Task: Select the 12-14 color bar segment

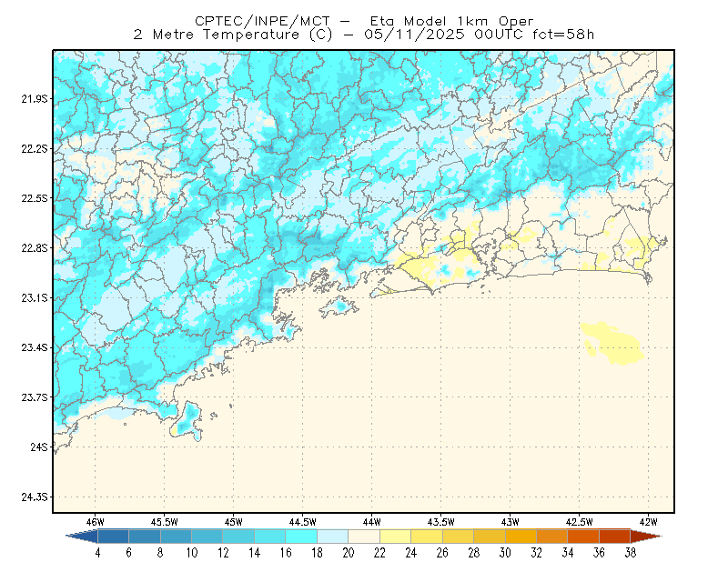Action: (x=238, y=537)
